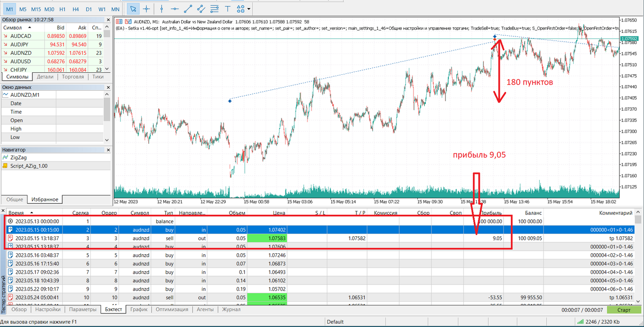Switch chart to M15 timeframe
Image resolution: width=644 pixels, height=327 pixels.
(x=36, y=9)
